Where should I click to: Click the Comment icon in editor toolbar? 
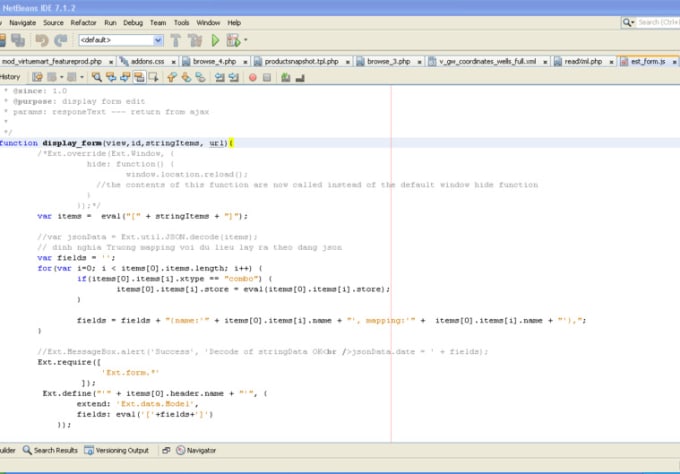285,78
